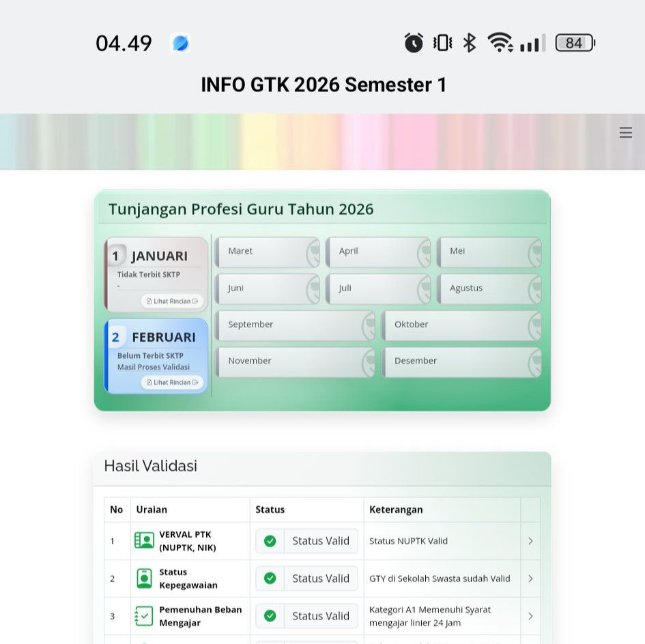Tap the cellular signal strength icon

[x=532, y=43]
